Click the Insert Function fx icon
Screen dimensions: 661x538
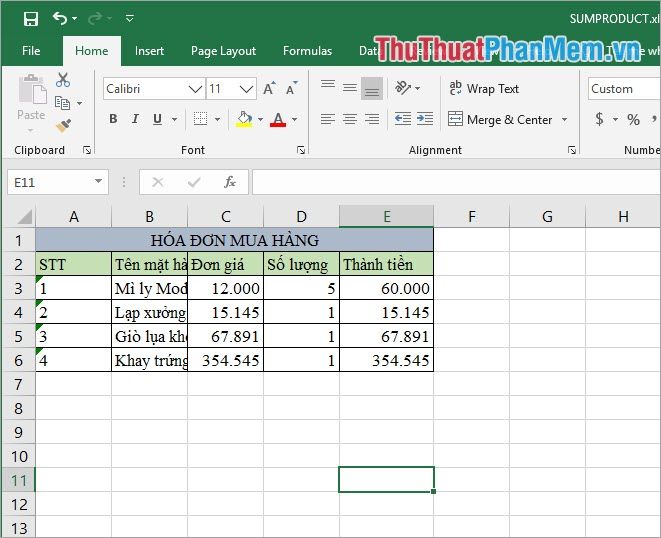click(230, 182)
